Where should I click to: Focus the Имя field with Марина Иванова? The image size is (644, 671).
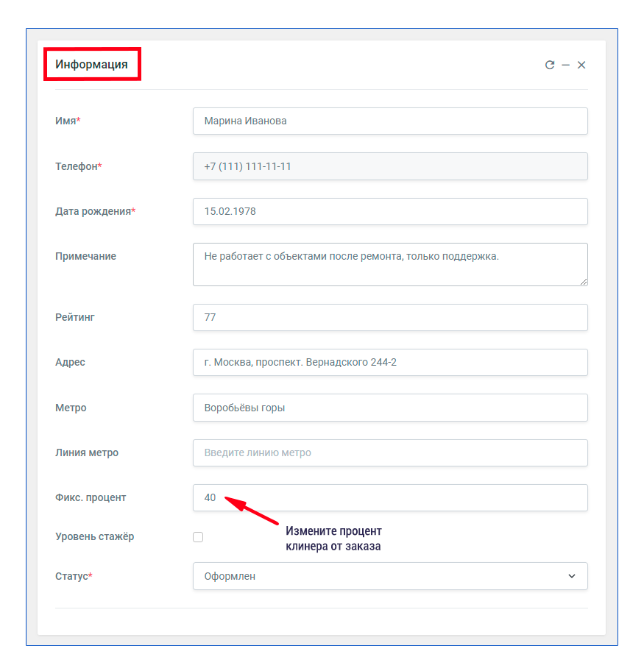coord(390,121)
